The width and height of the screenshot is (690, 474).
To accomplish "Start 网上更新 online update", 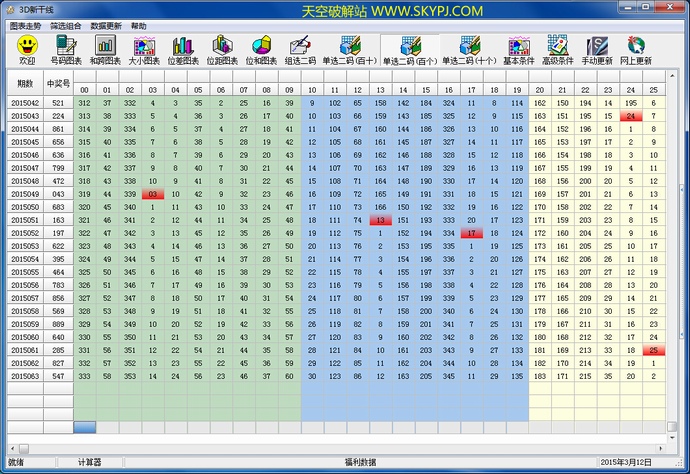I will 635,50.
